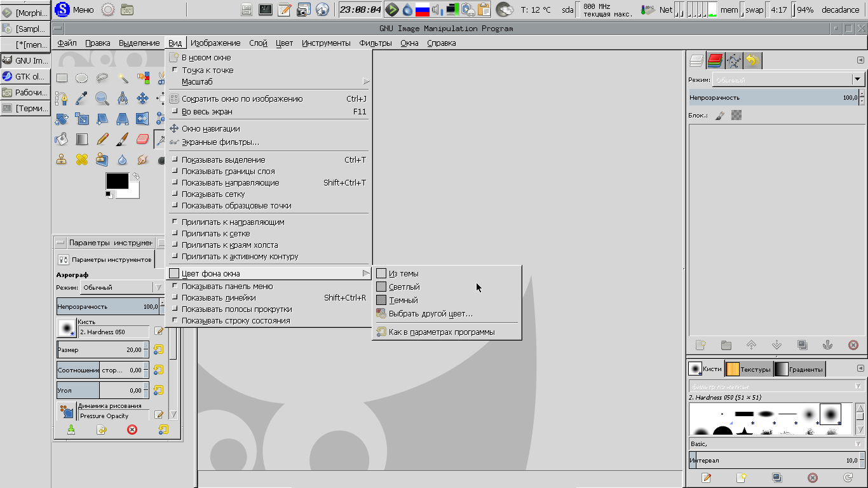Select the Blur/Sharpen droplet tool
868x488 pixels.
tap(123, 159)
